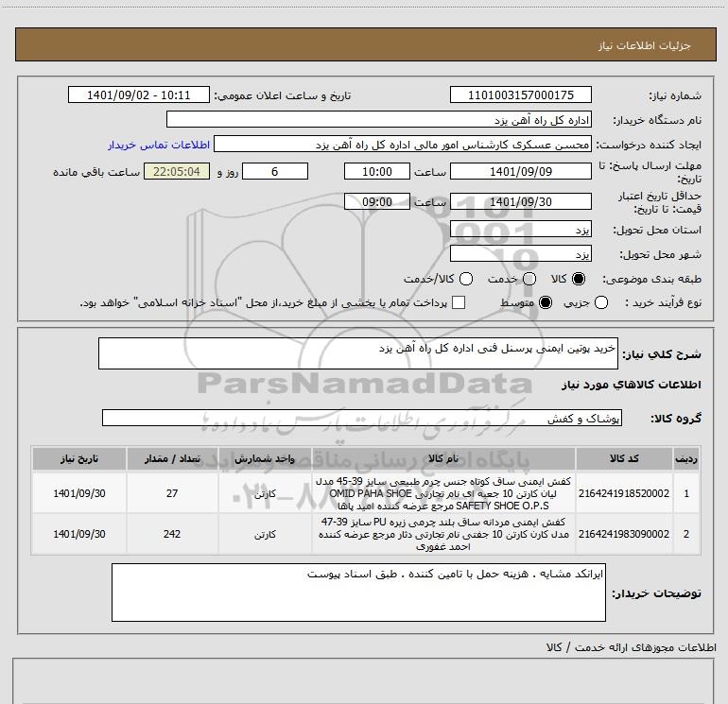Viewport: 728px width, 704px height.
Task: Click the delivery province field یزد
Action: point(520,230)
